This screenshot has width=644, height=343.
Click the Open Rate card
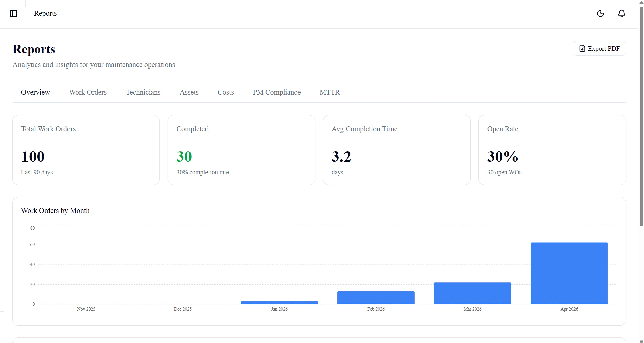click(x=552, y=150)
